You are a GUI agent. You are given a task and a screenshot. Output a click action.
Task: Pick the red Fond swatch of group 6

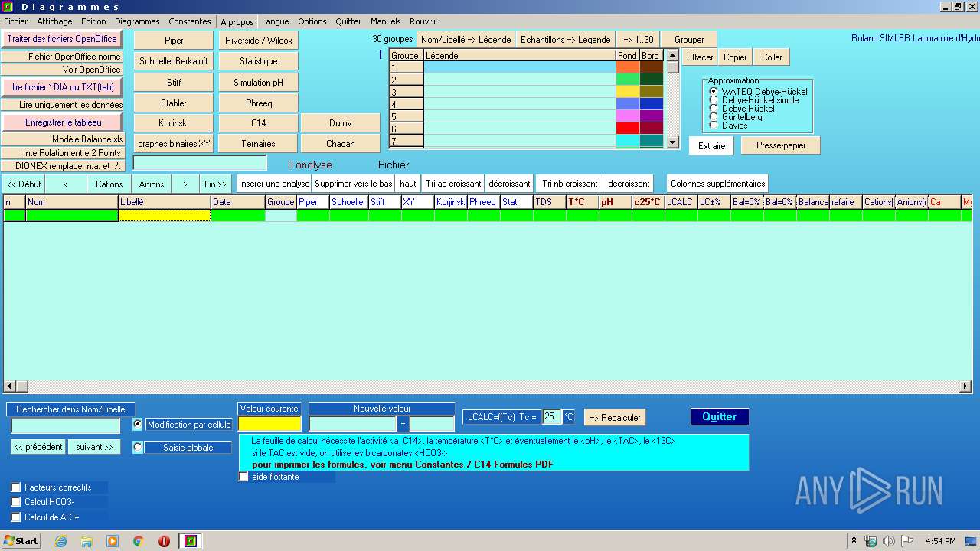pos(628,129)
